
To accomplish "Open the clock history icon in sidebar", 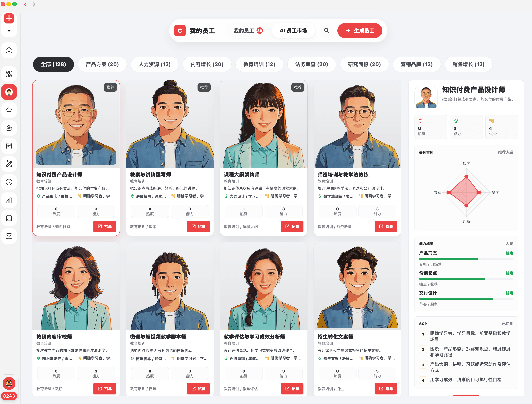I will pyautogui.click(x=9, y=182).
